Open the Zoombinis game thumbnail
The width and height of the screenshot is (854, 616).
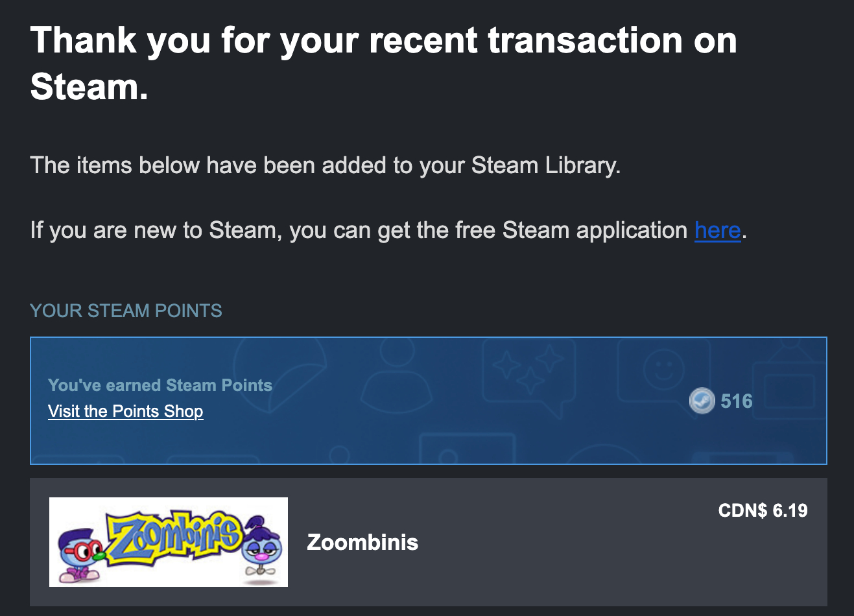click(x=169, y=542)
